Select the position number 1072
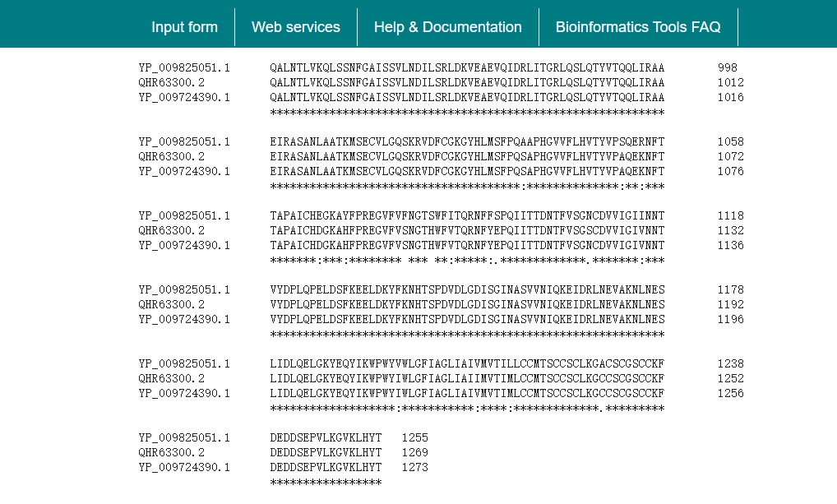The image size is (837, 504). click(730, 156)
